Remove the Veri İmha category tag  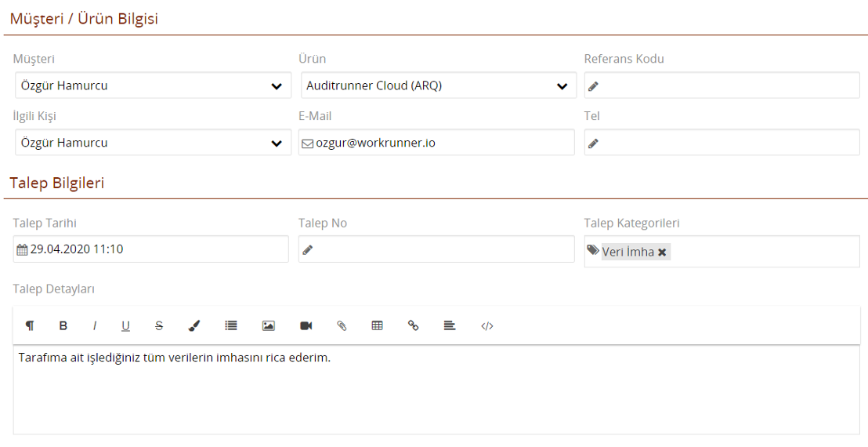pos(662,253)
